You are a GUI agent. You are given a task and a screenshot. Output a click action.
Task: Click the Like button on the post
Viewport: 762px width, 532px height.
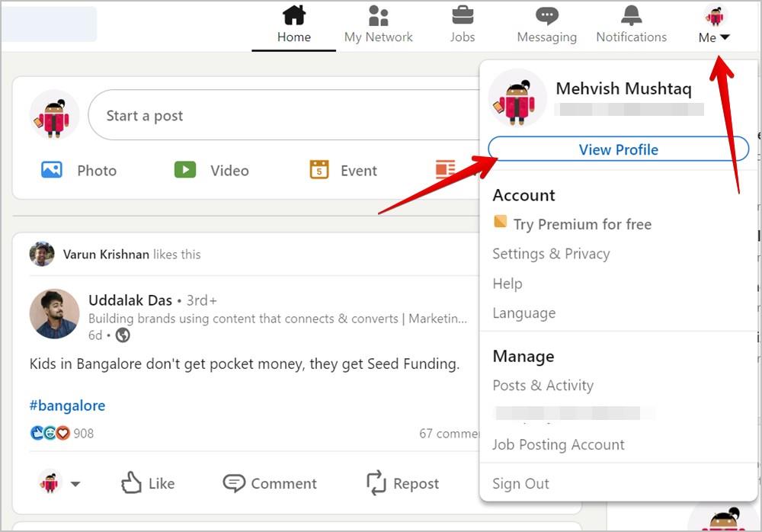[x=148, y=483]
